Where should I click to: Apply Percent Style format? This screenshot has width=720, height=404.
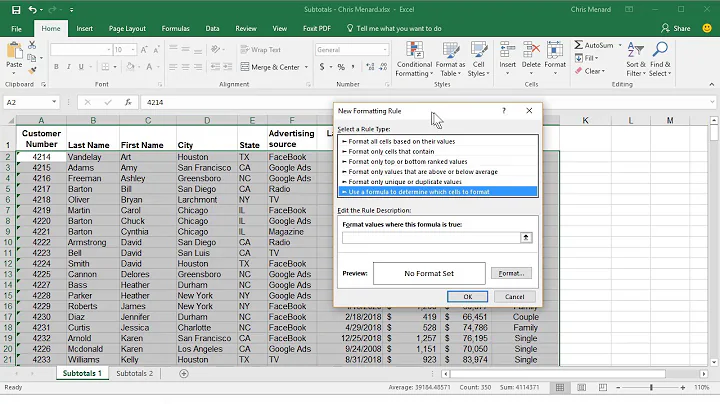[x=341, y=67]
